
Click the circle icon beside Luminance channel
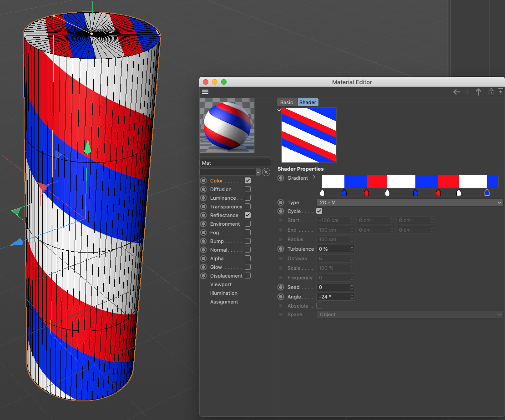point(203,198)
